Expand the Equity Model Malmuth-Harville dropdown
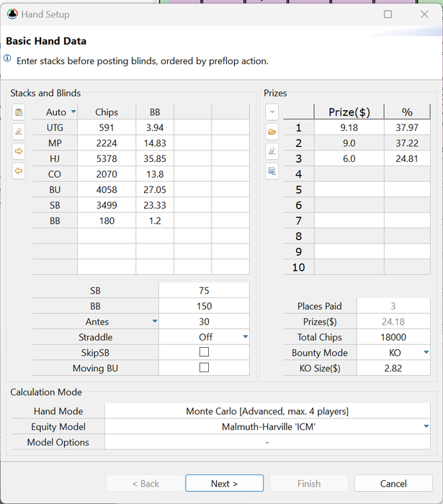Viewport: 443px width, 504px height. coord(426,426)
